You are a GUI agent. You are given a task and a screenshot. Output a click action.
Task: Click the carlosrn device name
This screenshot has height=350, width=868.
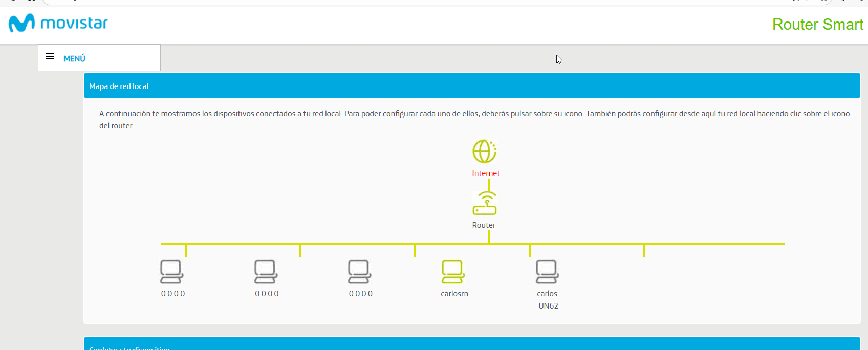pyautogui.click(x=454, y=294)
